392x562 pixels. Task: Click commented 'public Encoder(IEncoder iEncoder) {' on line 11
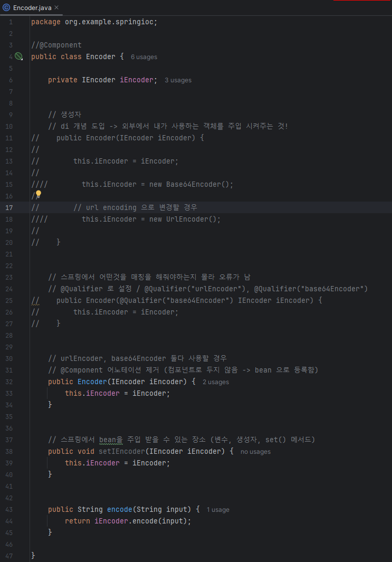click(x=130, y=138)
